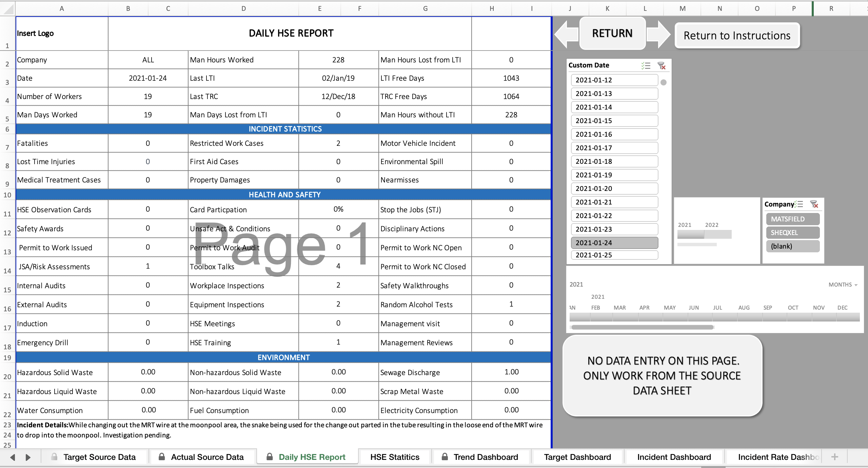The width and height of the screenshot is (868, 468).
Task: Click the 2021 segment in the small year timeline
Action: click(691, 234)
